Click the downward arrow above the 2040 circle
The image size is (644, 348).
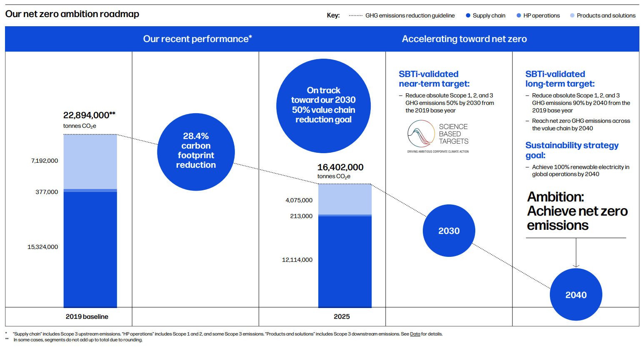576,253
